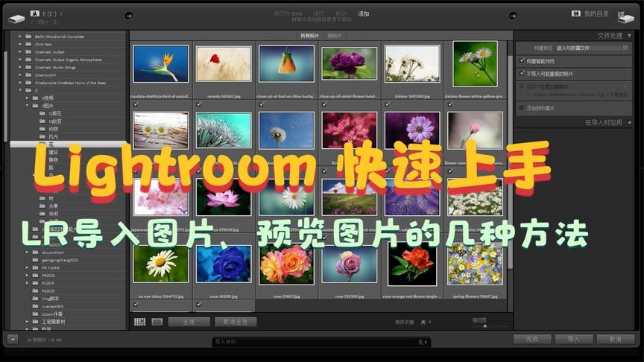Click the folder icon for 风光
This screenshot has height=362, width=644.
(x=42, y=136)
